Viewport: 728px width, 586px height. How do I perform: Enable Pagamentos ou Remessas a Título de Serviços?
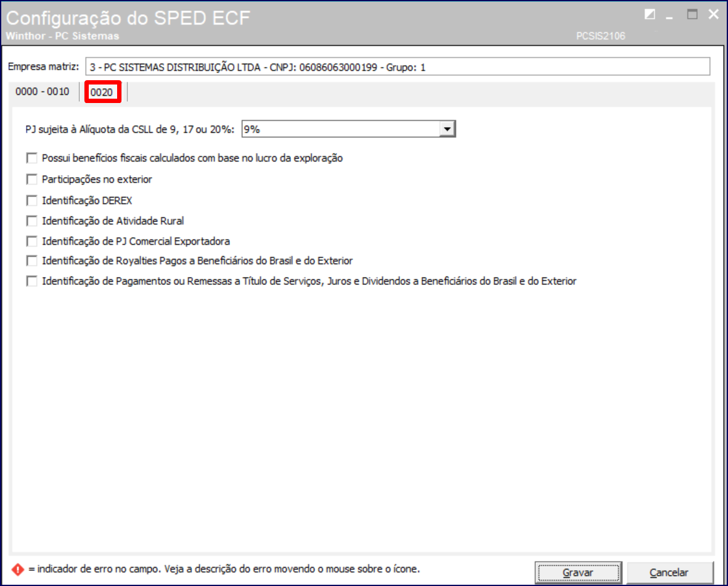pos(31,281)
